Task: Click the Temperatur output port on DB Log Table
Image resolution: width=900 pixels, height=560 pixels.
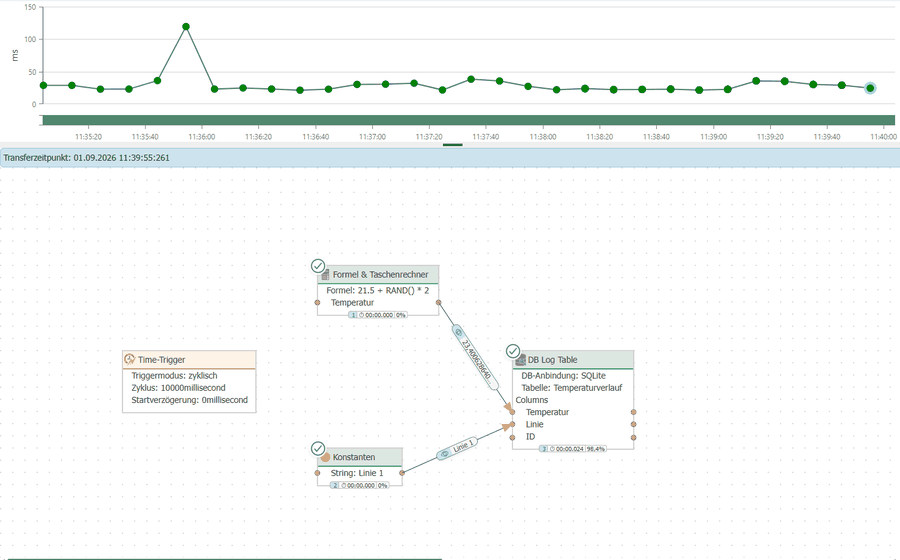Action: tap(634, 412)
